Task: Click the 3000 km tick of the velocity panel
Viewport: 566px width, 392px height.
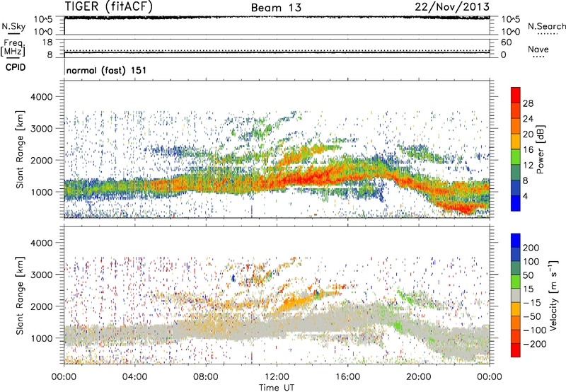Action: pos(42,275)
